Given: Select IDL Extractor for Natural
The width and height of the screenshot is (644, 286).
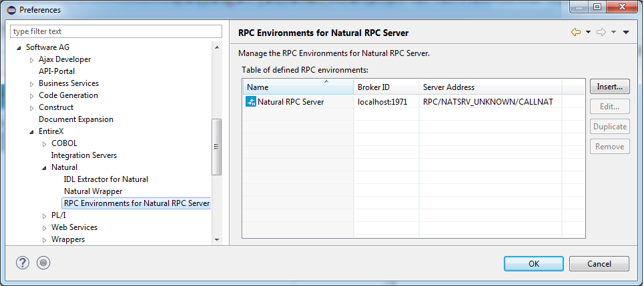Looking at the screenshot, I should click(106, 179).
